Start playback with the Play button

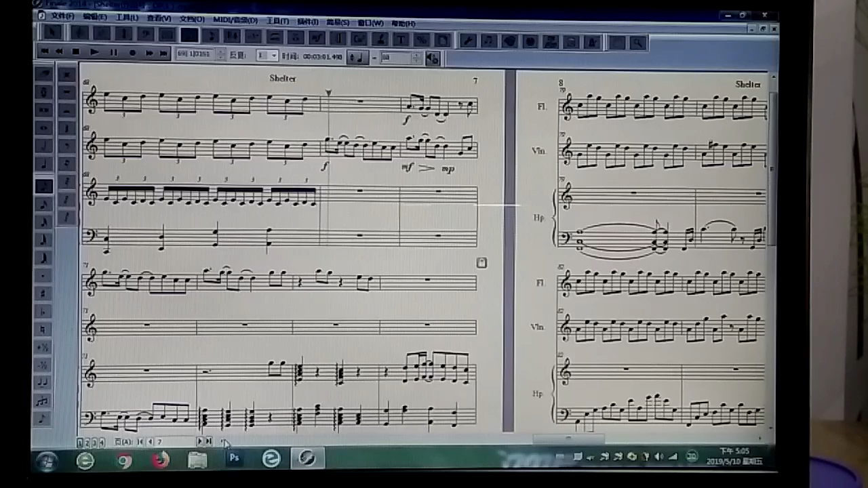(x=94, y=52)
